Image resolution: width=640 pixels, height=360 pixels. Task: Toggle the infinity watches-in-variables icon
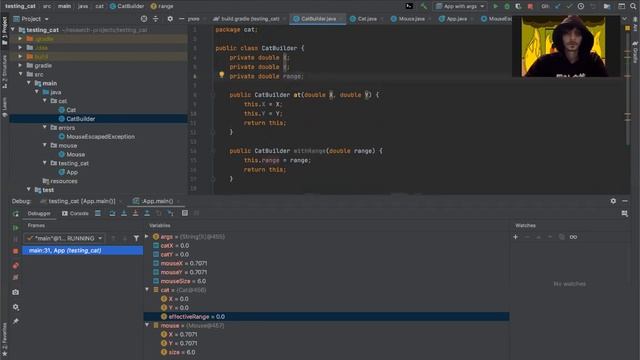point(573,237)
